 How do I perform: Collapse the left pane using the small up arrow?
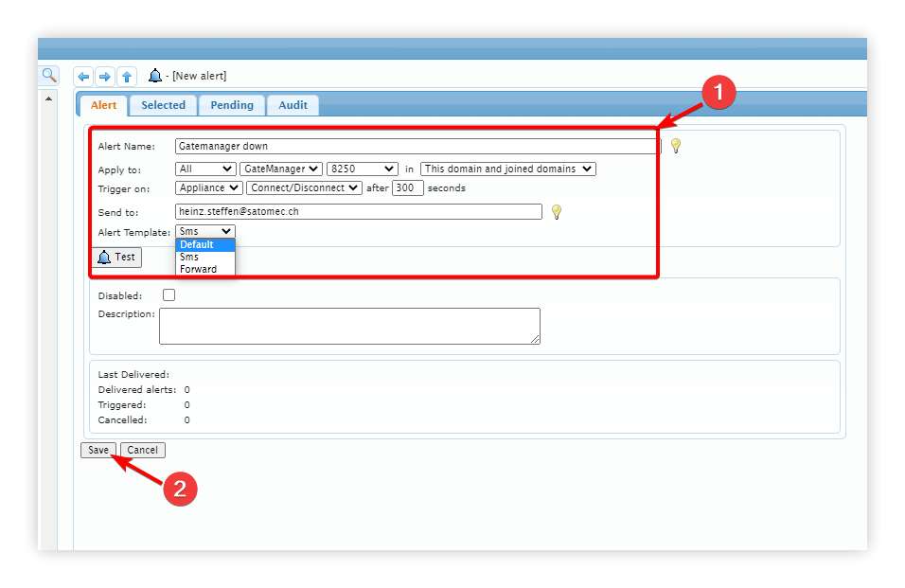[x=48, y=99]
